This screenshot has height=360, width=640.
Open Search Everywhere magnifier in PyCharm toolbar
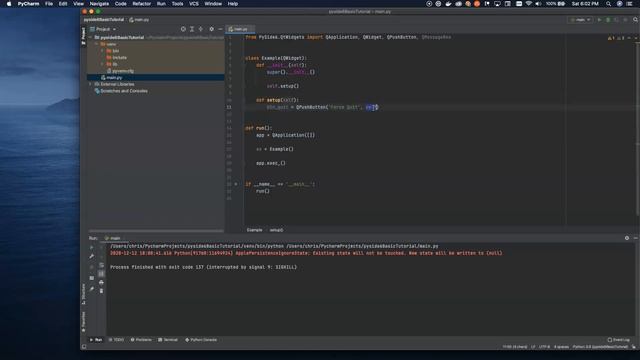636,20
